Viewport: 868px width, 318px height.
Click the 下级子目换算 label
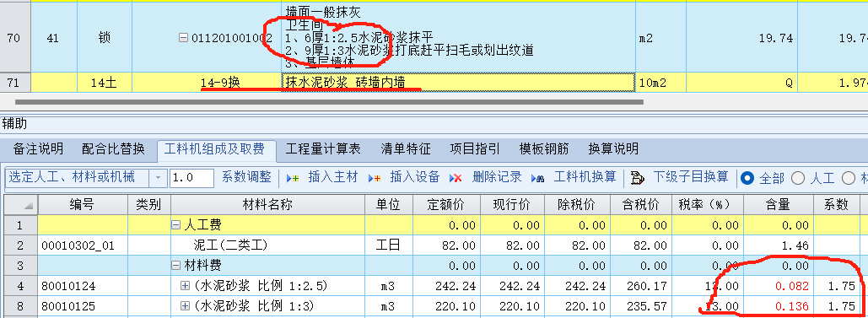tap(691, 177)
